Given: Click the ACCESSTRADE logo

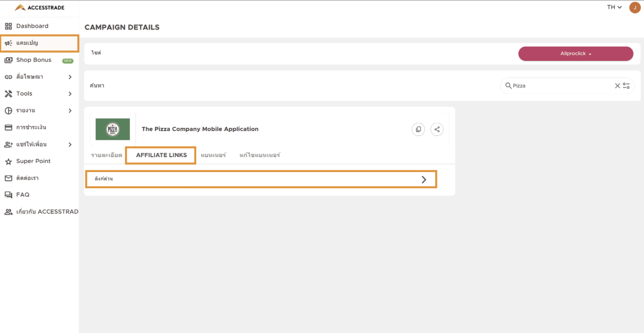Looking at the screenshot, I should [39, 7].
